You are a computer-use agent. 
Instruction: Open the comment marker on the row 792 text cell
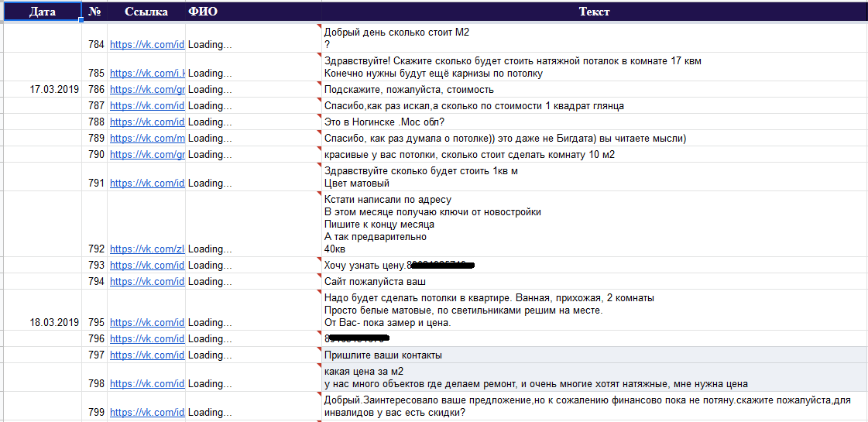point(320,193)
